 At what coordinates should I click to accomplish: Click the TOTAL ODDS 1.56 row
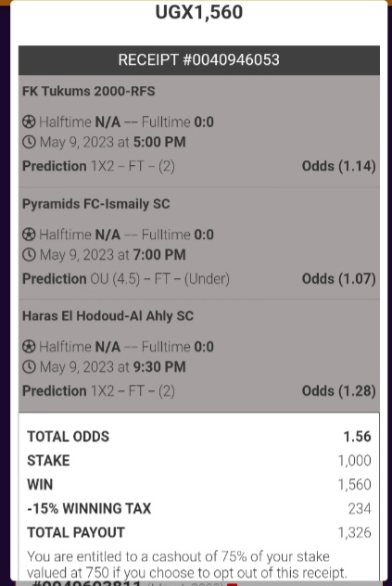point(199,437)
